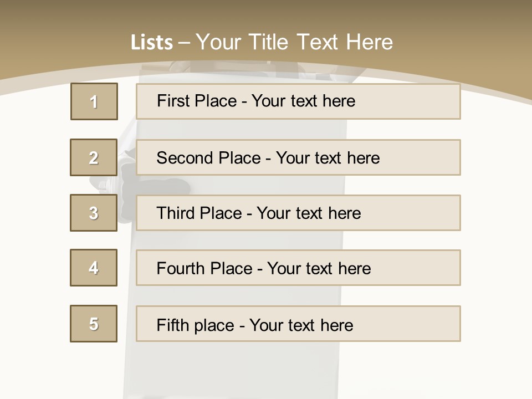The height and width of the screenshot is (399, 532).
Task: Click the bold word 'Lists' in title
Action: (x=151, y=43)
